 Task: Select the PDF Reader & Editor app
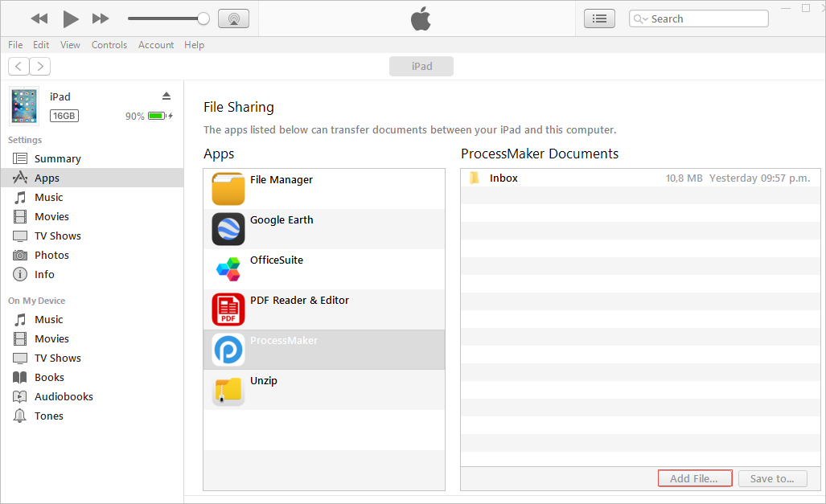(x=299, y=301)
